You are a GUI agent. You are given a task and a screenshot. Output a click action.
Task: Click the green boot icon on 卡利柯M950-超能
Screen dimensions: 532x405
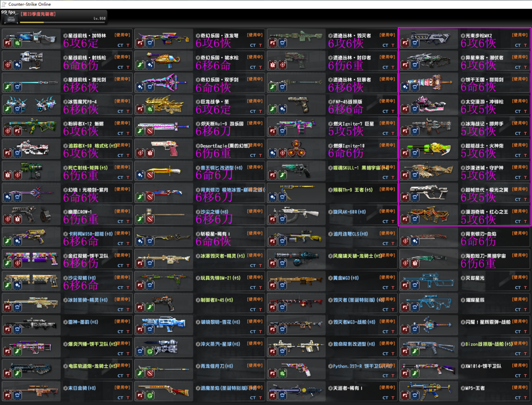(8, 242)
